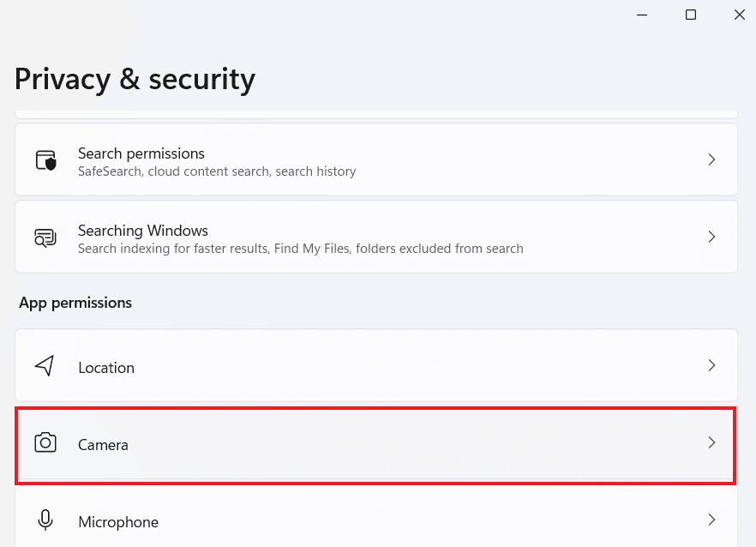This screenshot has width=756, height=547.
Task: Open the Search permissions label
Action: (x=141, y=153)
